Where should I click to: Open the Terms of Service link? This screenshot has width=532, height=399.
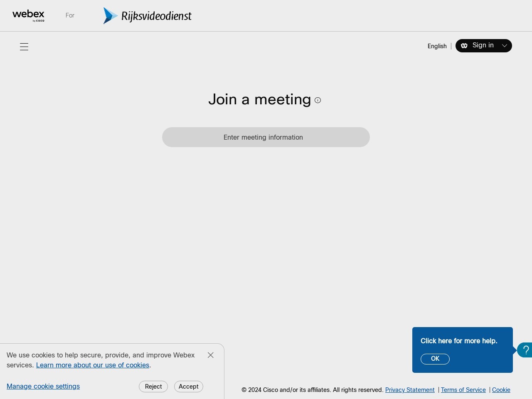coord(463,390)
